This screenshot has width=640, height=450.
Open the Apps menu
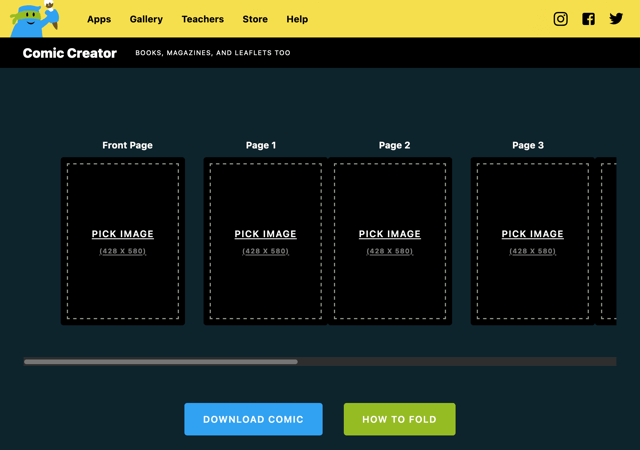click(x=99, y=19)
